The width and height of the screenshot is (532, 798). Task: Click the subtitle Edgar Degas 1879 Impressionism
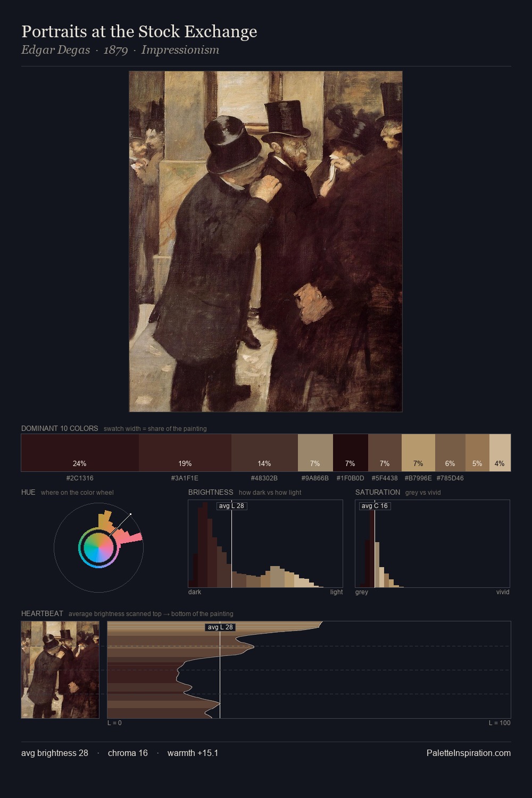(x=120, y=50)
